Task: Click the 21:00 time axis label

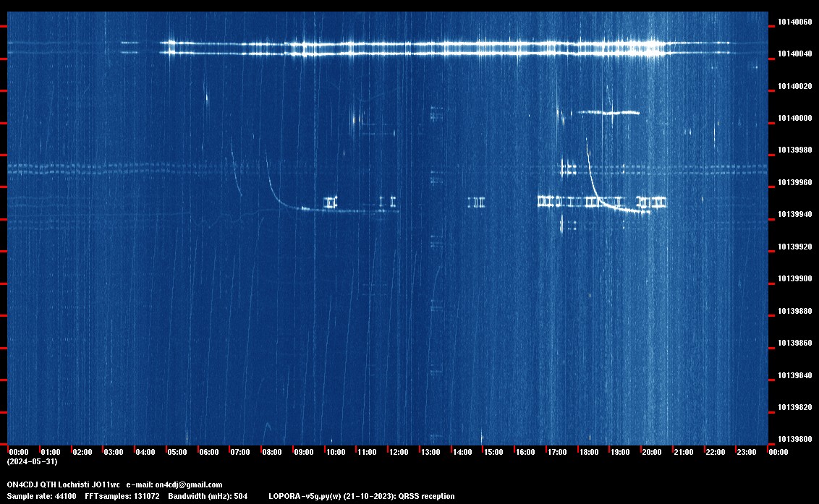Action: pyautogui.click(x=683, y=452)
